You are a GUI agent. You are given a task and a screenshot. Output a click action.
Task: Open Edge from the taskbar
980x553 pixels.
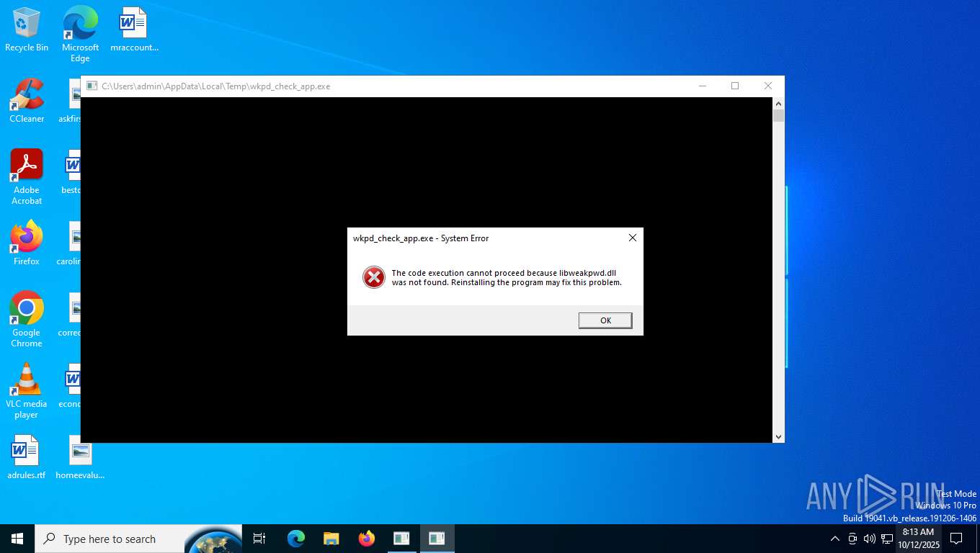295,539
